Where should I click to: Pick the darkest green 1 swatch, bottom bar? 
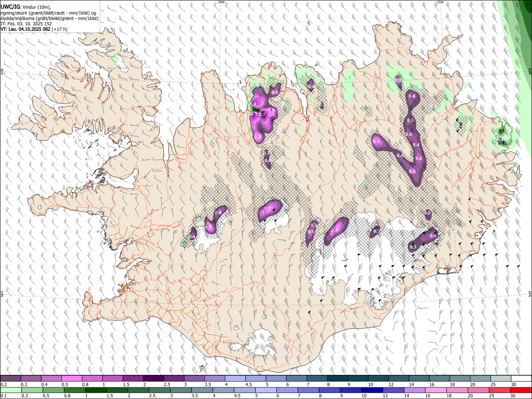96,390
